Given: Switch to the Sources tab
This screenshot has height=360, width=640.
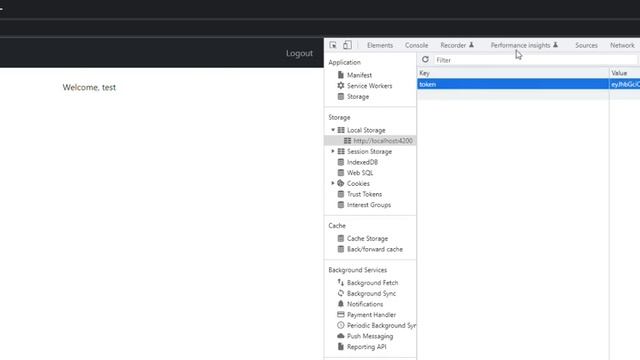Looking at the screenshot, I should (586, 45).
